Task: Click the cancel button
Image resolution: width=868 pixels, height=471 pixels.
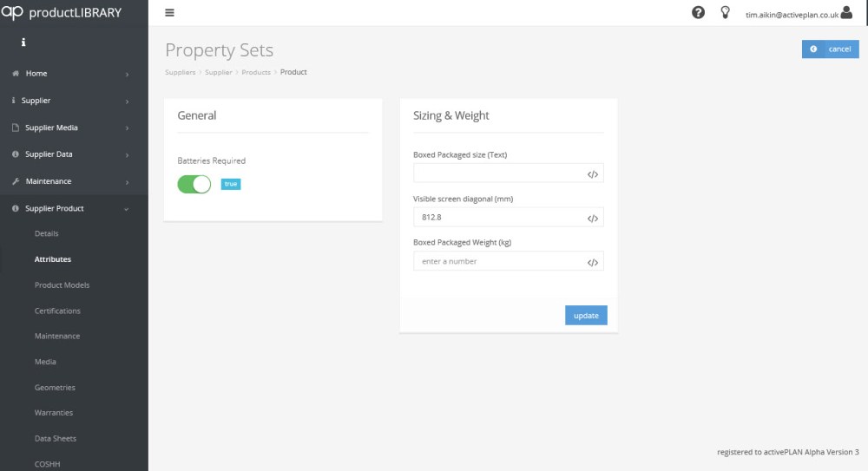Action: tap(830, 49)
